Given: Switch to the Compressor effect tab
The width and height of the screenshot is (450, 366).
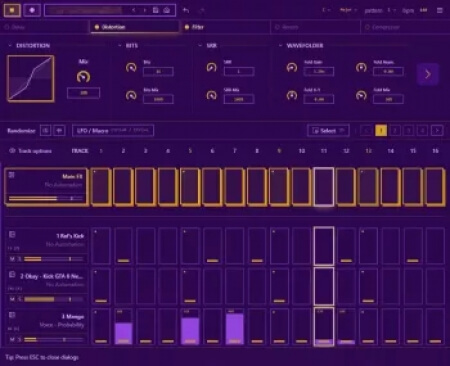Looking at the screenshot, I should click(x=405, y=27).
